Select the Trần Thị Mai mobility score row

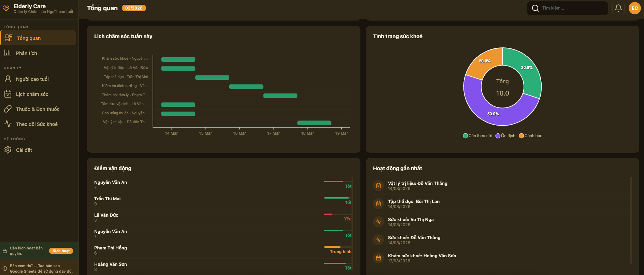(223, 201)
